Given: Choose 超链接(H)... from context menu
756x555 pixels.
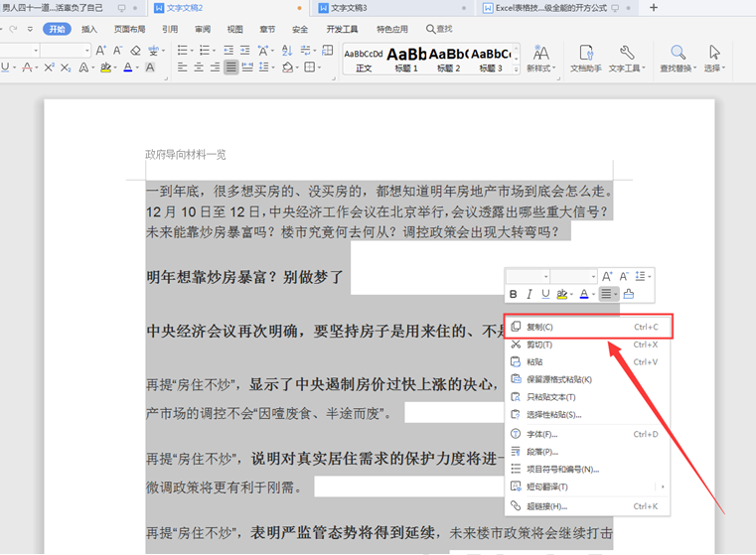Looking at the screenshot, I should (587, 506).
